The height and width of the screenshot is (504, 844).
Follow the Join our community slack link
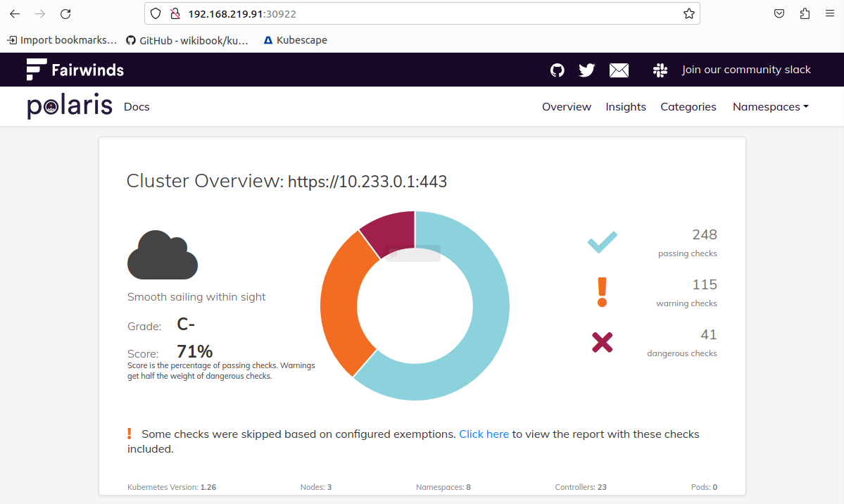tap(746, 70)
